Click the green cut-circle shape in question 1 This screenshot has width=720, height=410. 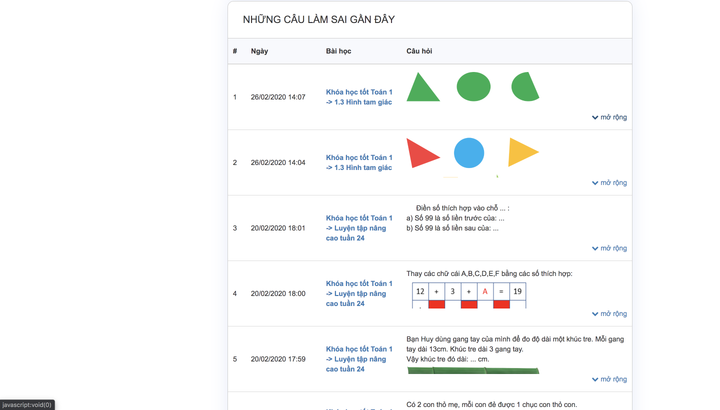click(x=525, y=87)
